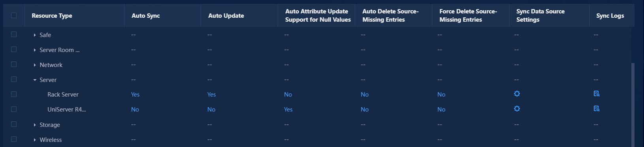This screenshot has width=644, height=147.
Task: Expand the Safe resource type
Action: [35, 35]
